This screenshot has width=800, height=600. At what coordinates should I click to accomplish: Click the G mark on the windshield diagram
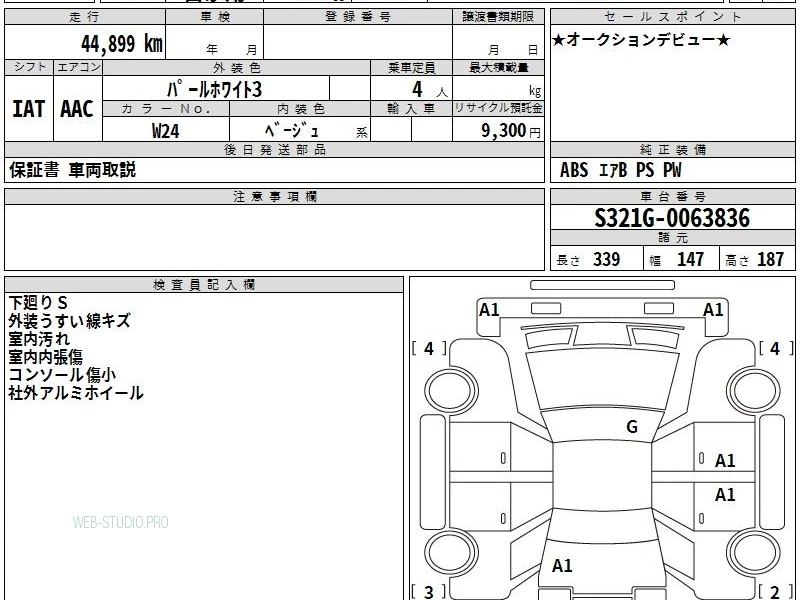pos(632,427)
